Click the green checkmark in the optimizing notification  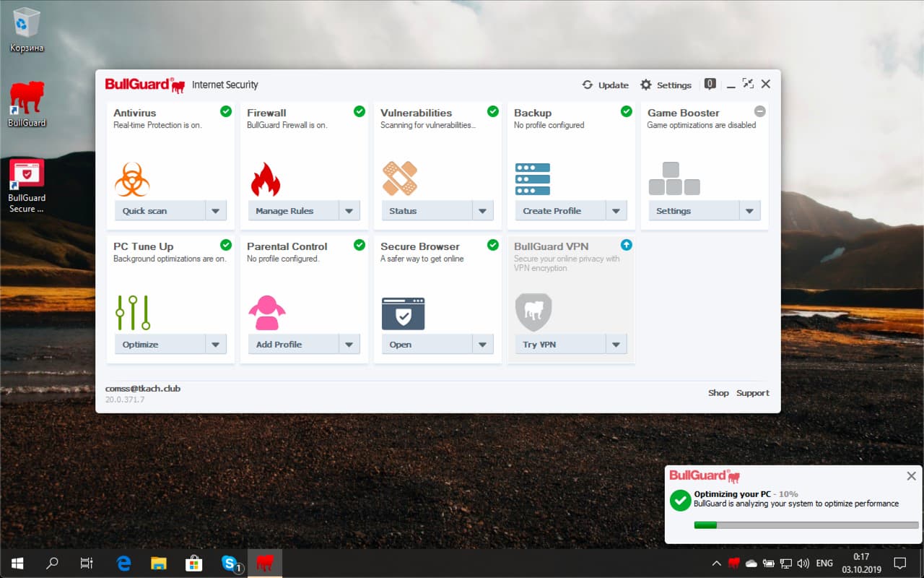[x=680, y=500]
